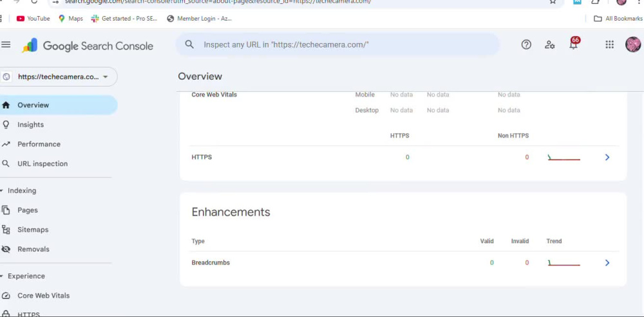Click the Breadcrumbs row label
This screenshot has width=644, height=317.
(211, 263)
